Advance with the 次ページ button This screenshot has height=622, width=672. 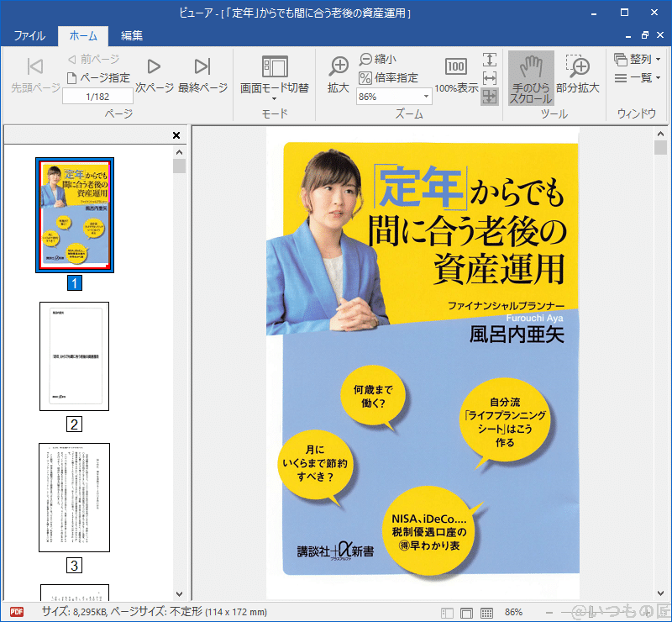(155, 74)
